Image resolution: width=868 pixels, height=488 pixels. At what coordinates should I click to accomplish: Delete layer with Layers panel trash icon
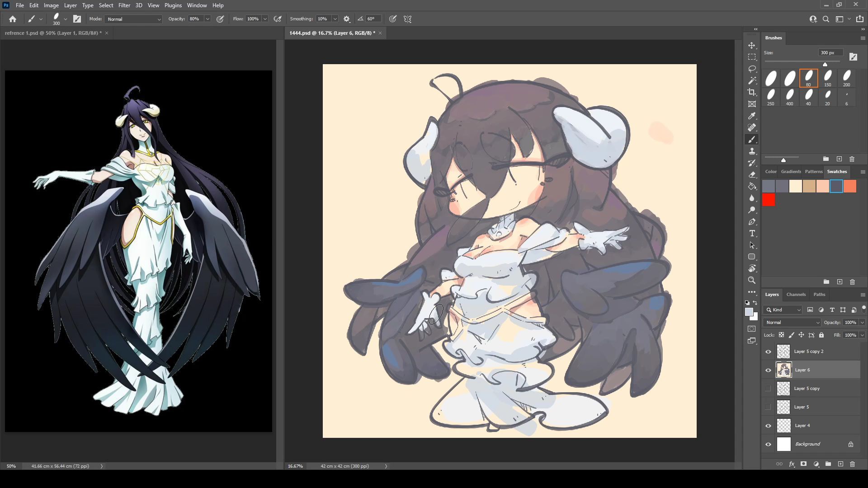tap(852, 464)
